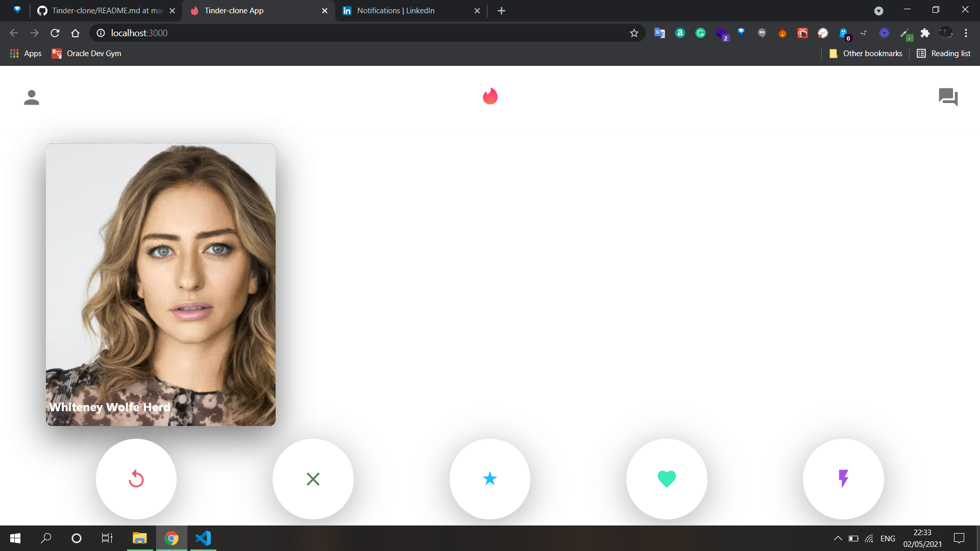Click the purple lightning boost button

[843, 479]
